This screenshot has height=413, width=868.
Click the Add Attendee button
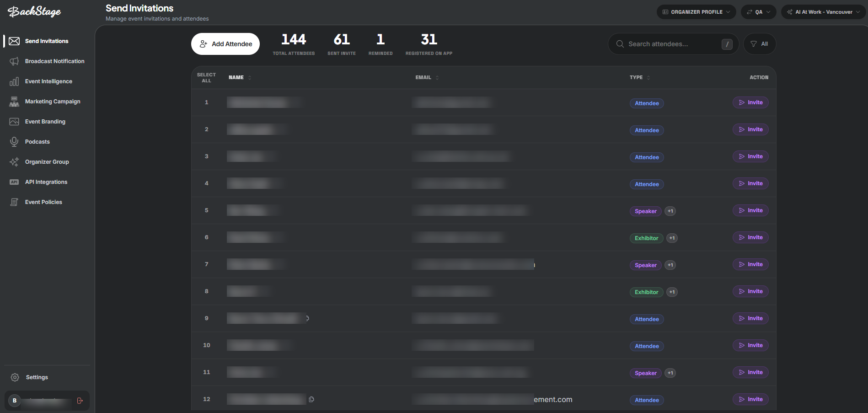tap(225, 44)
